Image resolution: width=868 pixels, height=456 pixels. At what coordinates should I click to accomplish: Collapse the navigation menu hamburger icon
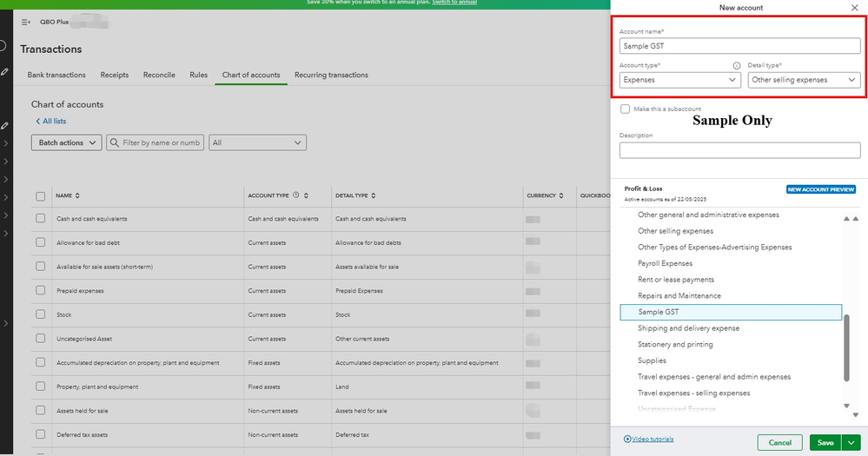[x=25, y=22]
